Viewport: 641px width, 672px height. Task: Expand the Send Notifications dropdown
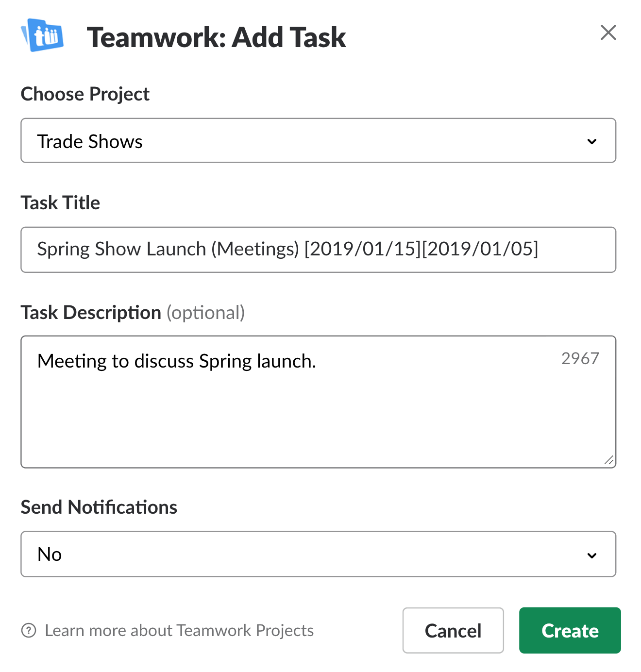coord(318,554)
